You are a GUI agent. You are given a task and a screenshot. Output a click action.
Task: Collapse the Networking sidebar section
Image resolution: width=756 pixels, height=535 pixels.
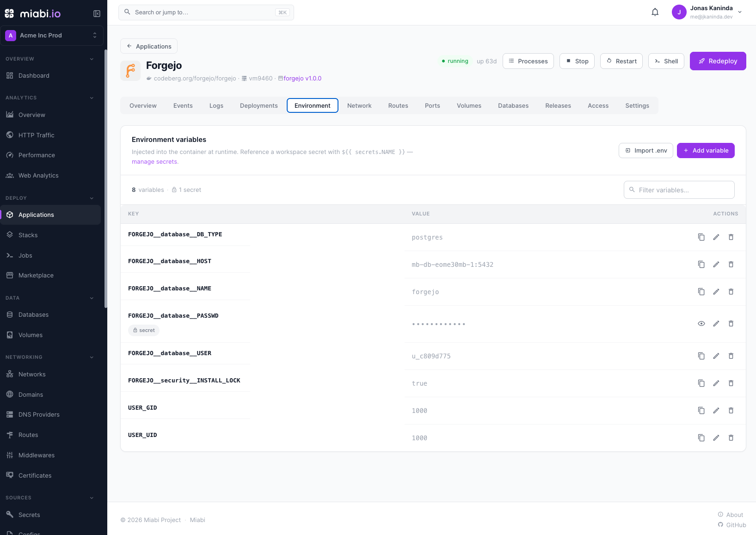pyautogui.click(x=92, y=357)
